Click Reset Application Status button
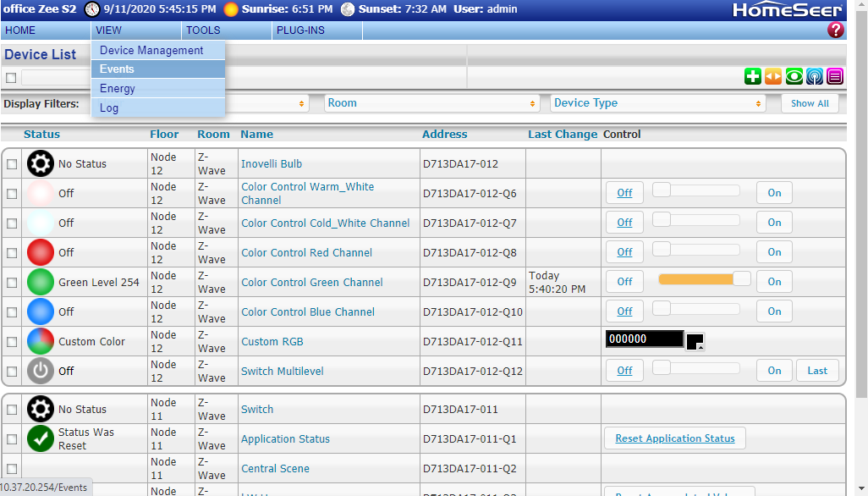The image size is (868, 496). tap(675, 438)
